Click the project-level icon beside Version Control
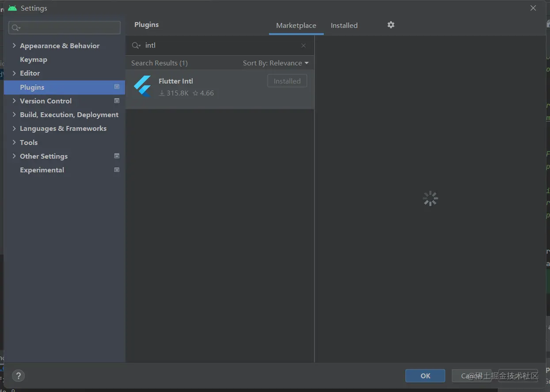Screen dimensions: 550x392 click(x=117, y=101)
